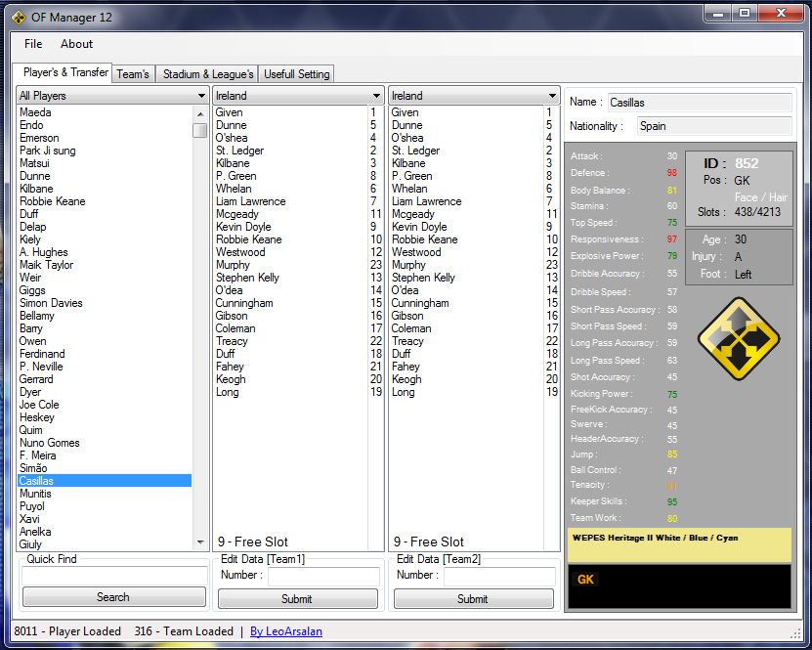Screen dimensions: 812x650
Task: Open the By LeoArsalan link
Action: click(x=285, y=631)
